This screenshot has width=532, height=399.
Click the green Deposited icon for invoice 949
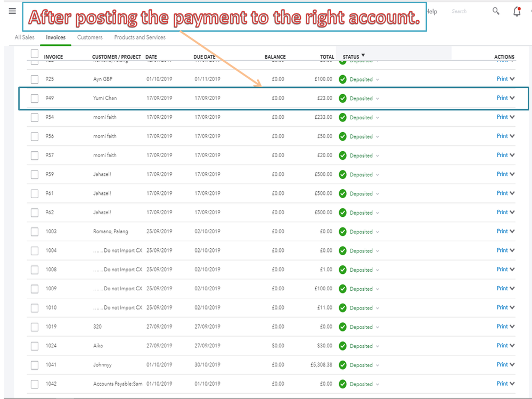tap(342, 98)
